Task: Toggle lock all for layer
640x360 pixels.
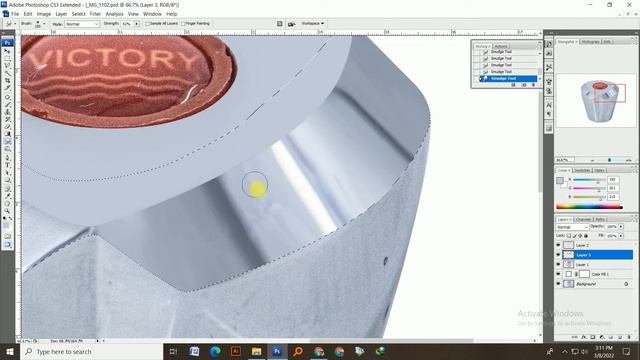Action: tap(586, 236)
